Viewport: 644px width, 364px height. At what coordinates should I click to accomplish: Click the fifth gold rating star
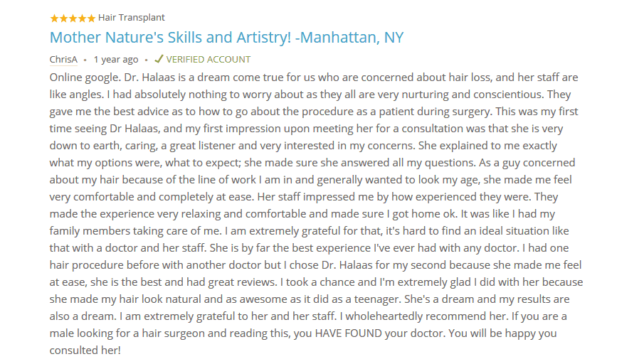coord(91,18)
